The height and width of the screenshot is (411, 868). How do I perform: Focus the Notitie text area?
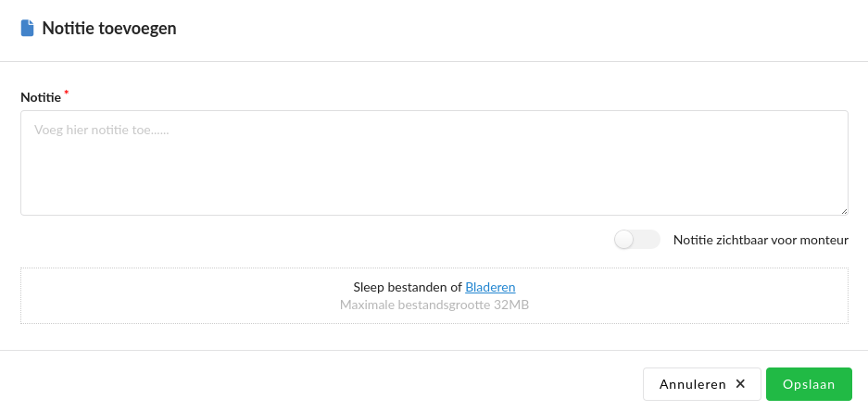tap(434, 163)
